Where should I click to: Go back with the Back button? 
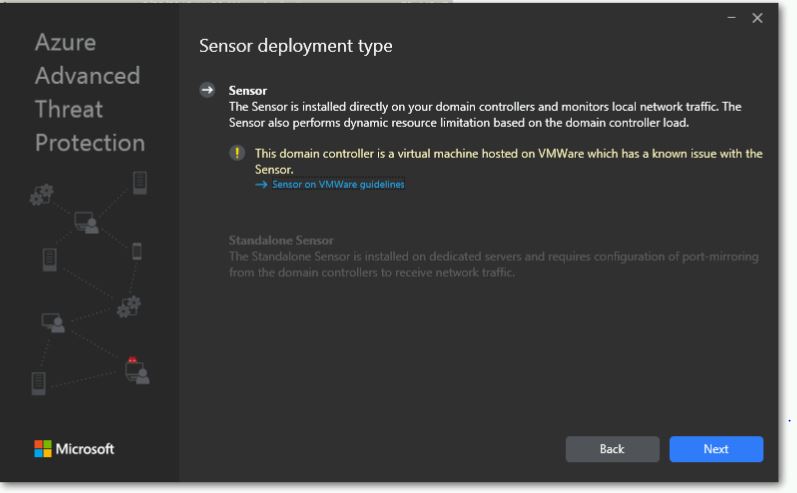(612, 449)
